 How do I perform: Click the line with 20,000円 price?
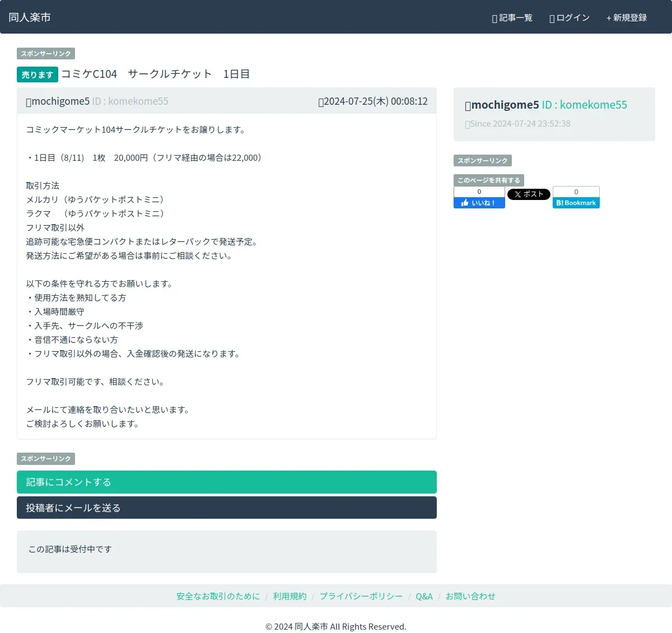pos(146,157)
